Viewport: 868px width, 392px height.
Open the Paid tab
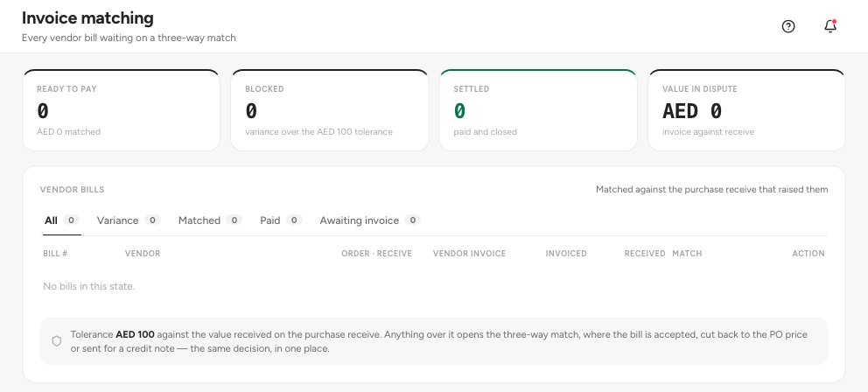pos(281,220)
